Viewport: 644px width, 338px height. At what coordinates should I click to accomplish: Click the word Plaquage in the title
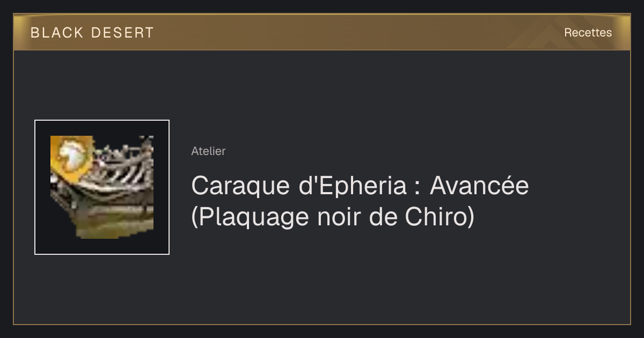pos(252,218)
